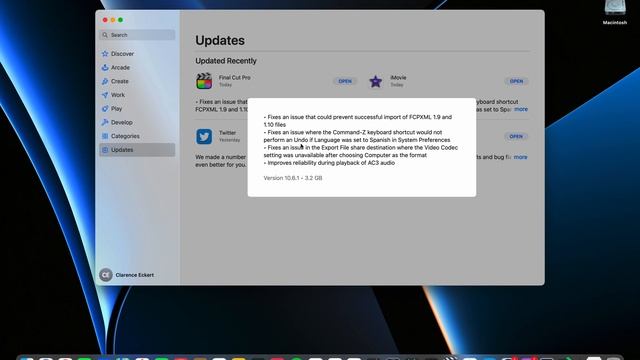
Task: Select Play in the sidebar
Action: click(x=137, y=109)
